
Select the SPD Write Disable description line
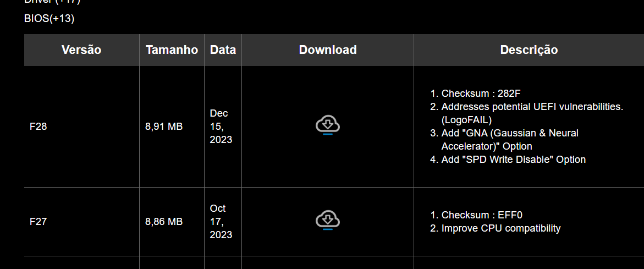(x=514, y=160)
